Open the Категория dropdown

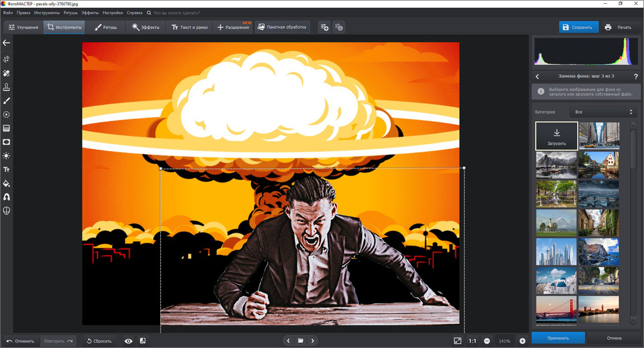tap(603, 111)
